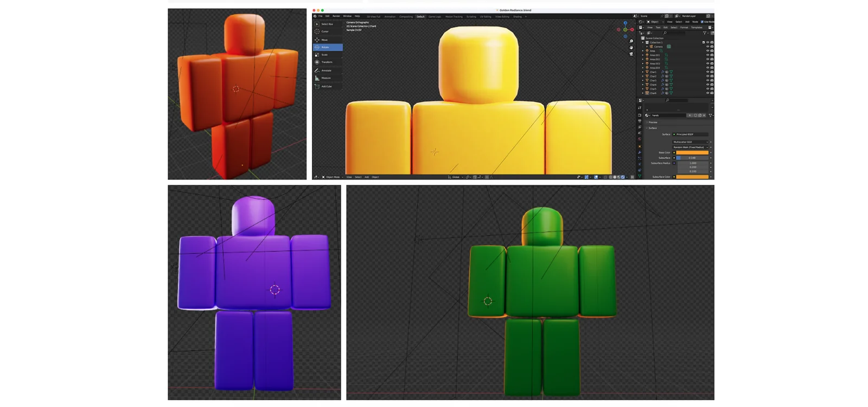The width and height of the screenshot is (868, 407).
Task: Select the Measure tool
Action: click(325, 78)
